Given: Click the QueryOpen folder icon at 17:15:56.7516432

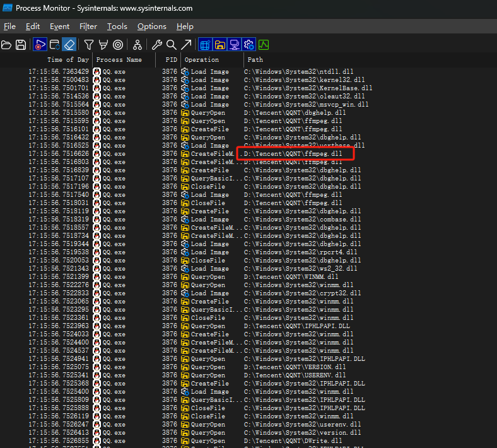Looking at the screenshot, I should click(185, 138).
